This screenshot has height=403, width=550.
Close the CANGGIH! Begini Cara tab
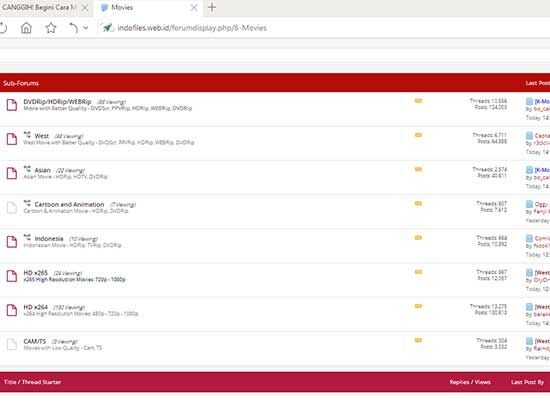coord(85,7)
